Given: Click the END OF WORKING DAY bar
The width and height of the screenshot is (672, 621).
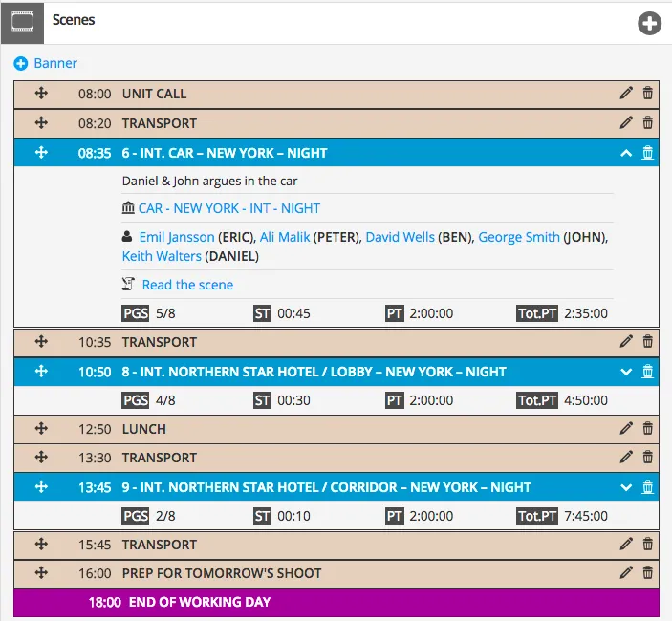Looking at the screenshot, I should (336, 602).
